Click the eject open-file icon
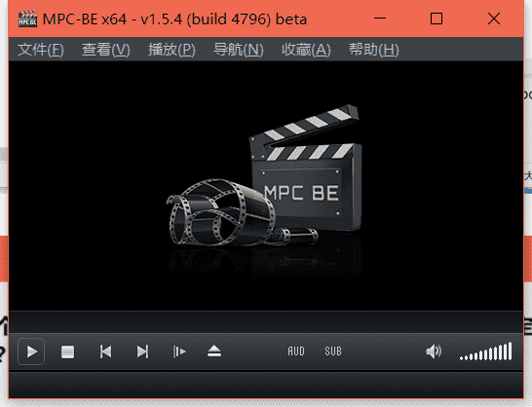Viewport: 532px width, 407px height. tap(214, 351)
